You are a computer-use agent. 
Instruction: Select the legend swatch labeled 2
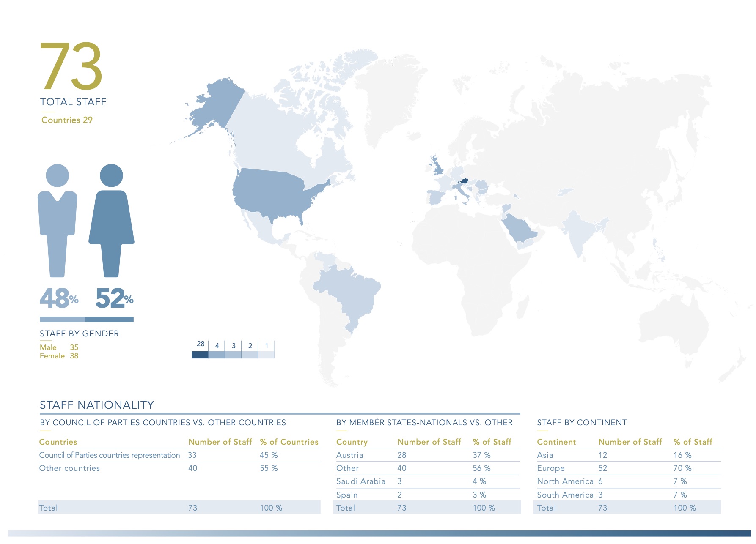[x=249, y=355]
